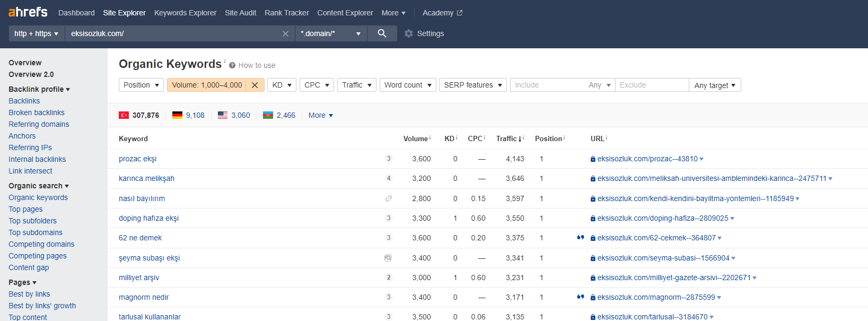Go to Dashboard
This screenshot has height=321, width=868.
[x=76, y=13]
